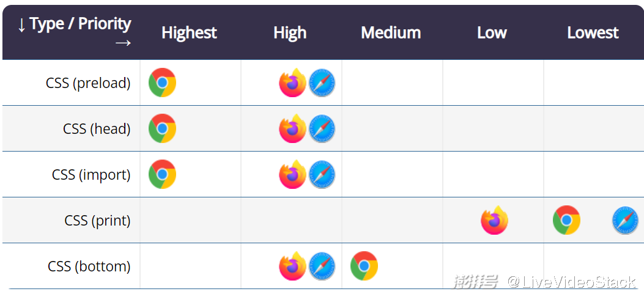Click Firefox icon in CSS (preload) row
Viewport: 644px width, 294px height.
292,83
